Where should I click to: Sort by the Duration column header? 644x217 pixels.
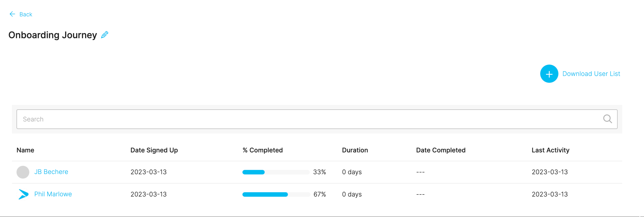coord(355,150)
